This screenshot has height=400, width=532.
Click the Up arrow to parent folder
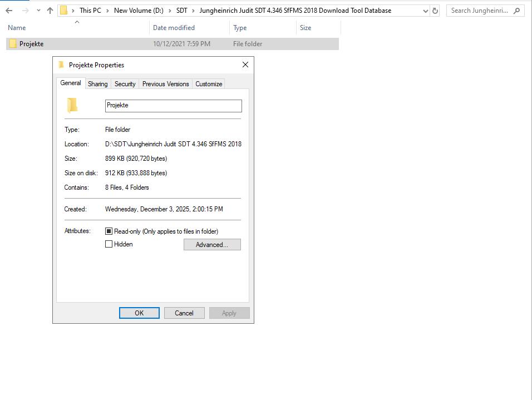pos(50,10)
